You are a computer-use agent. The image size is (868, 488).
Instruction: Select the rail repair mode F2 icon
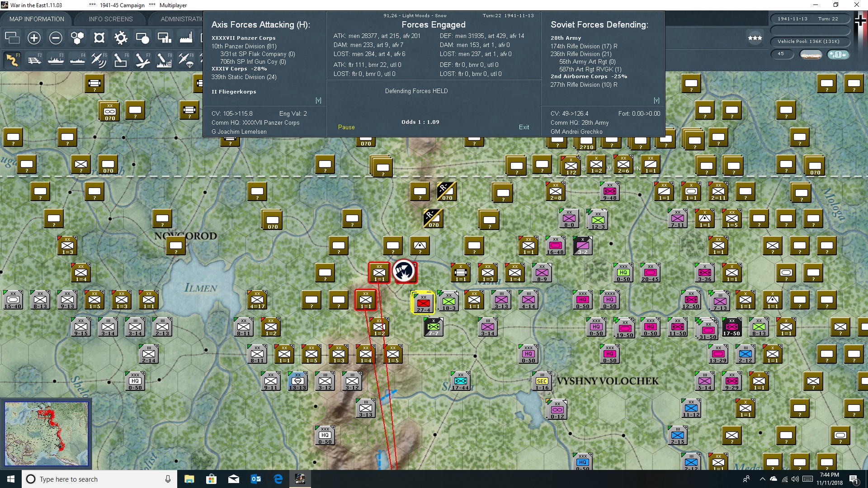tap(34, 60)
